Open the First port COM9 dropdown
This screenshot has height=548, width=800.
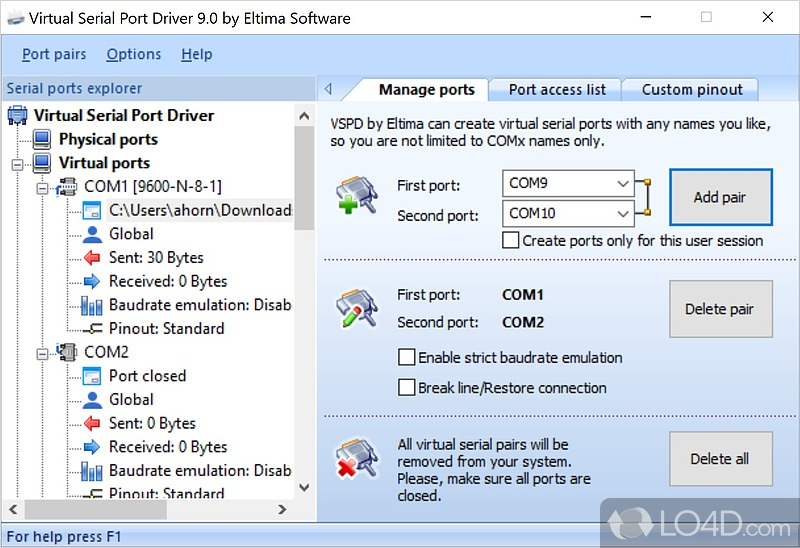[622, 183]
